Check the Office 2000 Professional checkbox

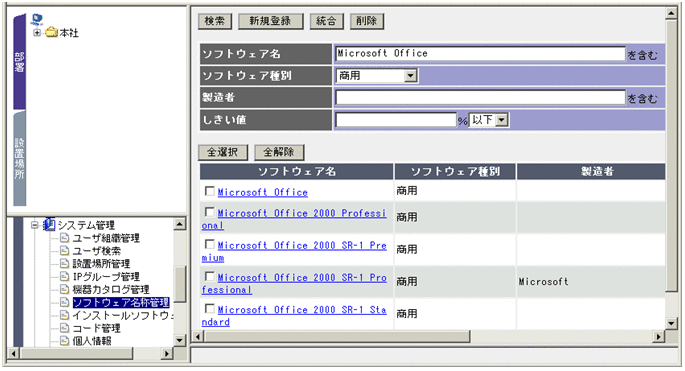[210, 212]
